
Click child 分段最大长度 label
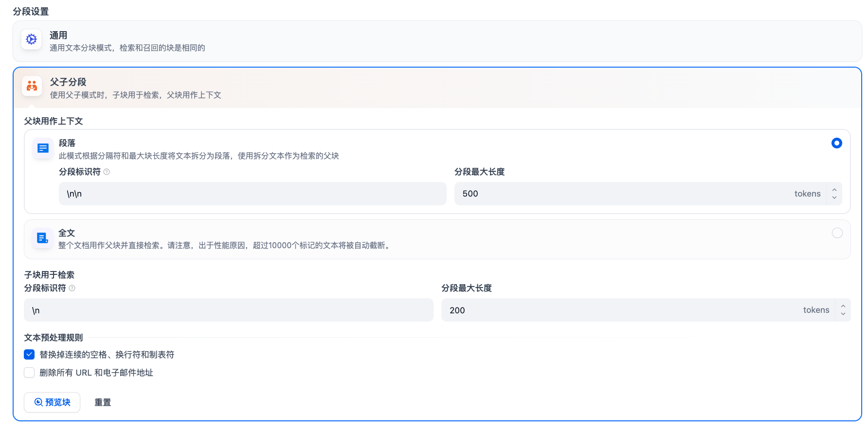(x=467, y=288)
